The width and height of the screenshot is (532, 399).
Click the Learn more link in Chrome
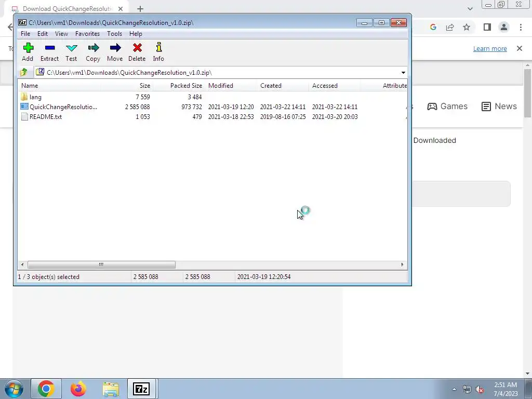tap(490, 48)
